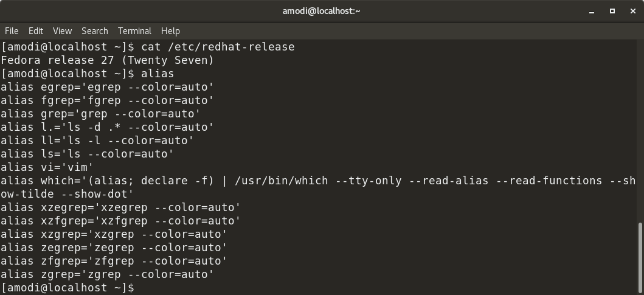Click the vertical scrollbar thumb
This screenshot has width=644, height=295.
point(640,257)
